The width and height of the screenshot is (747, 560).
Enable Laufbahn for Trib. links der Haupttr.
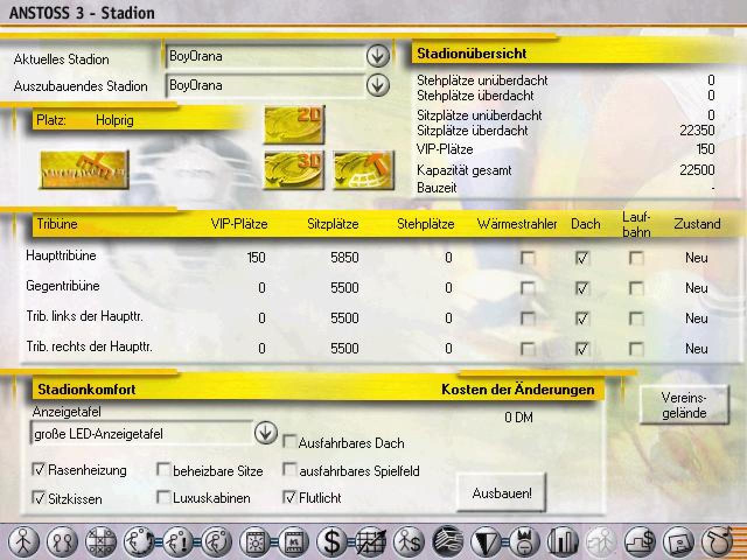[x=636, y=318]
